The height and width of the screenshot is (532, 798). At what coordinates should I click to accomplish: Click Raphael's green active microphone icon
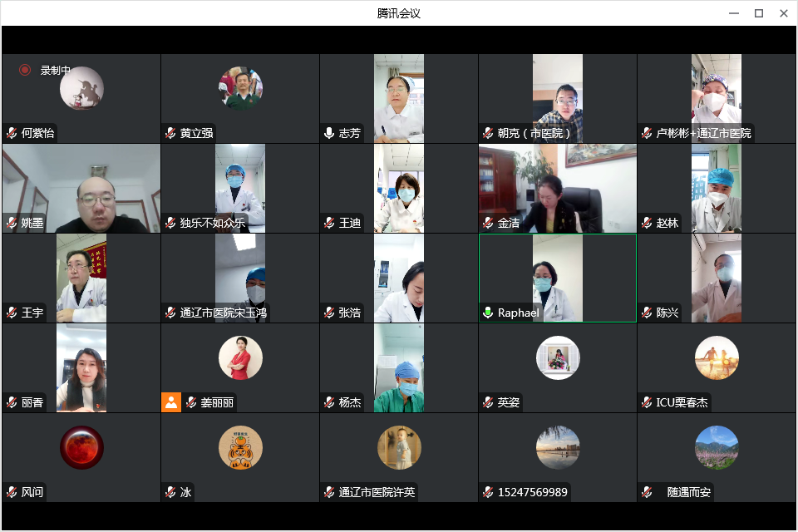click(488, 313)
